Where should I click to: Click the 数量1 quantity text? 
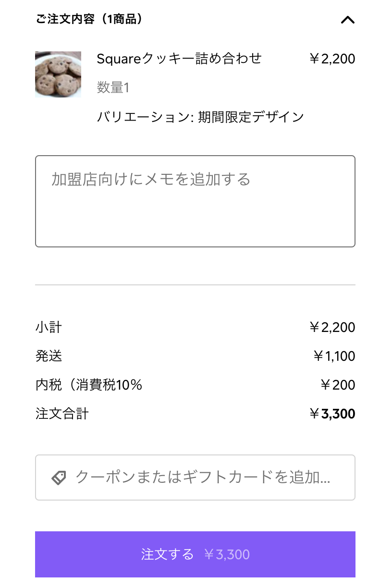113,87
